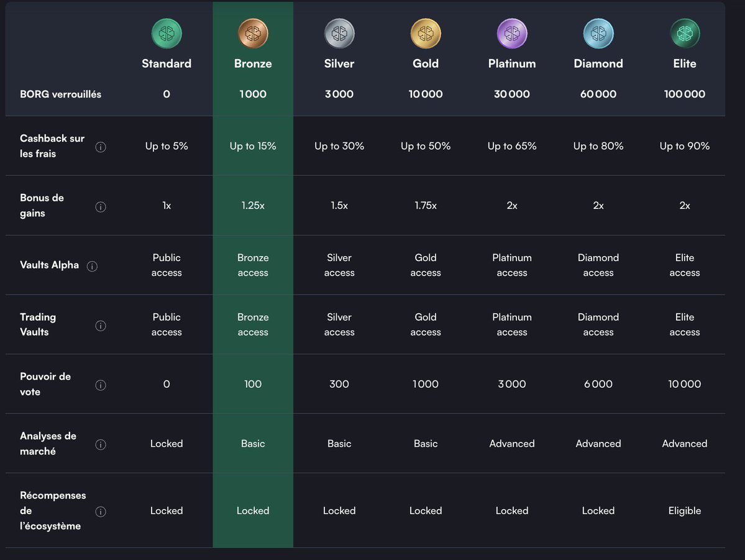This screenshot has height=560, width=745.
Task: Select the Bronze tier heading
Action: (x=253, y=63)
